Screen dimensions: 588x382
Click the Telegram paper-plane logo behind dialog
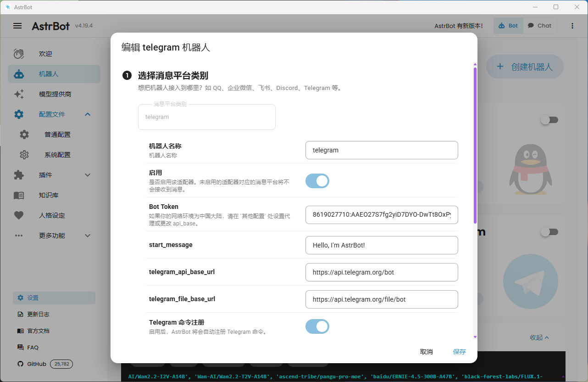pyautogui.click(x=530, y=281)
